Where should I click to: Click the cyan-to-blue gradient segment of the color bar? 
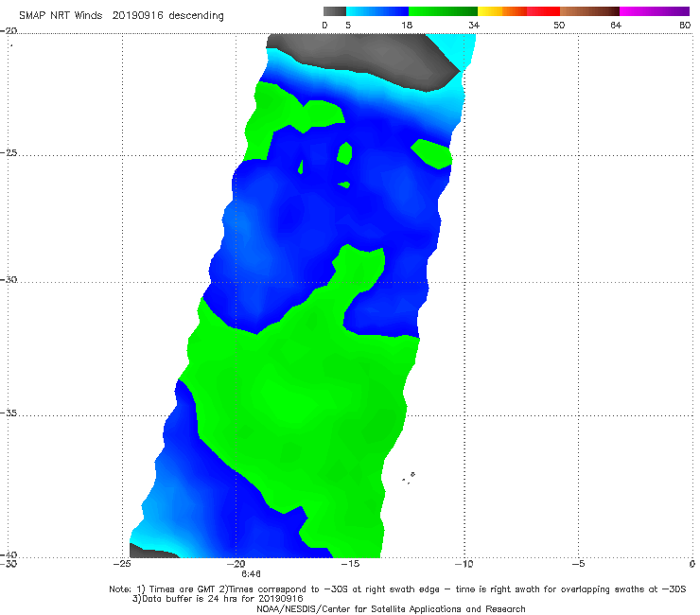coord(377,11)
